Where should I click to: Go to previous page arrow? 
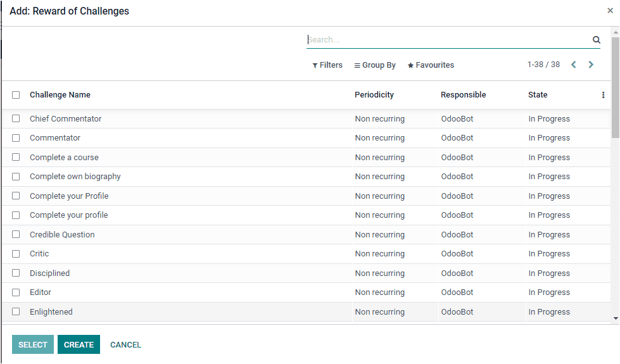(x=574, y=65)
